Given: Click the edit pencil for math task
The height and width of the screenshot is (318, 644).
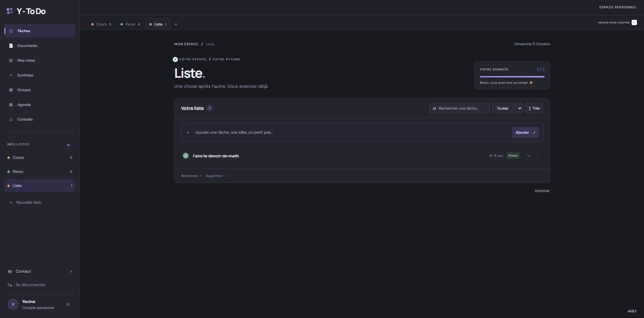Looking at the screenshot, I should (529, 155).
